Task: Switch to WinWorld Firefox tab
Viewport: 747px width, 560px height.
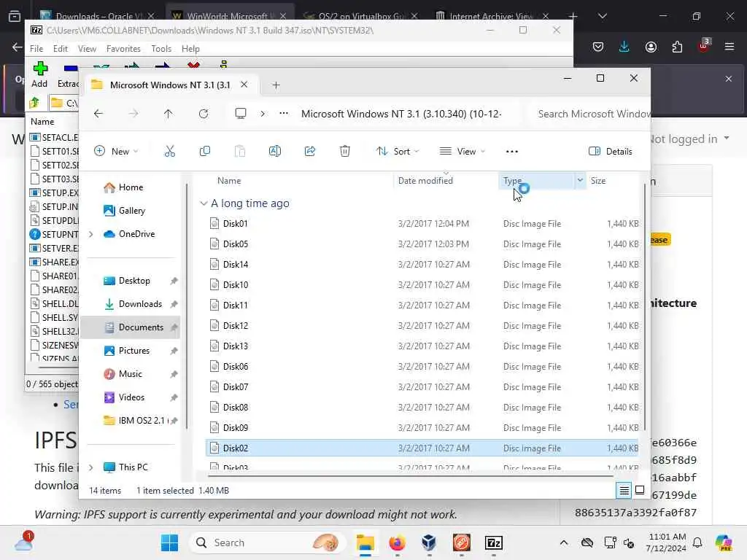Action: pos(229,16)
